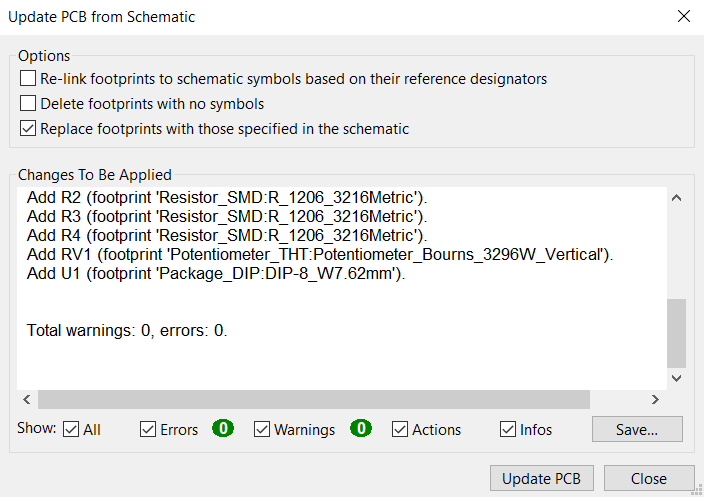Check Delete footprints with no symbols

[x=28, y=103]
